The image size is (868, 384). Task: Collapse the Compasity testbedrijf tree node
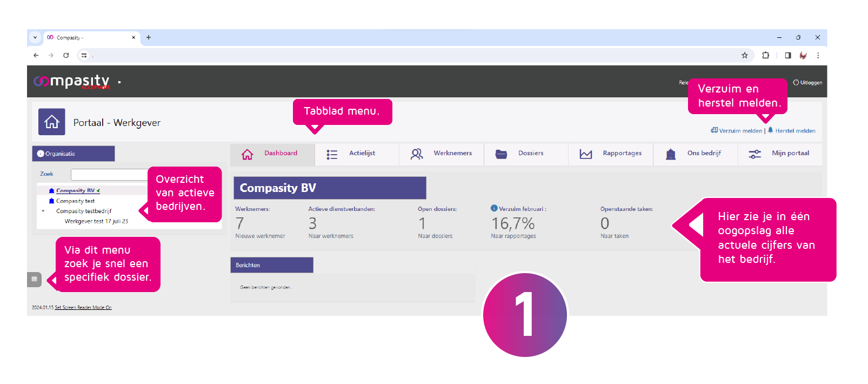click(43, 211)
